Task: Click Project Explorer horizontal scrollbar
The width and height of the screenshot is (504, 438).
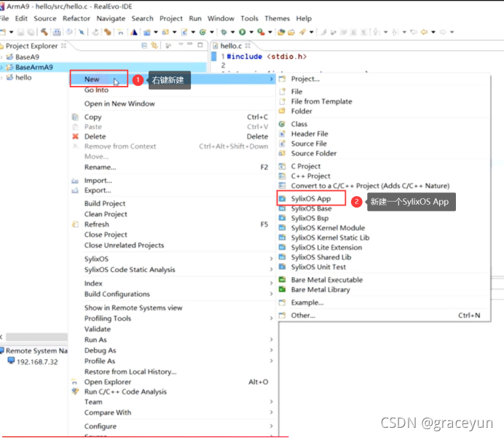Action: pyautogui.click(x=36, y=337)
